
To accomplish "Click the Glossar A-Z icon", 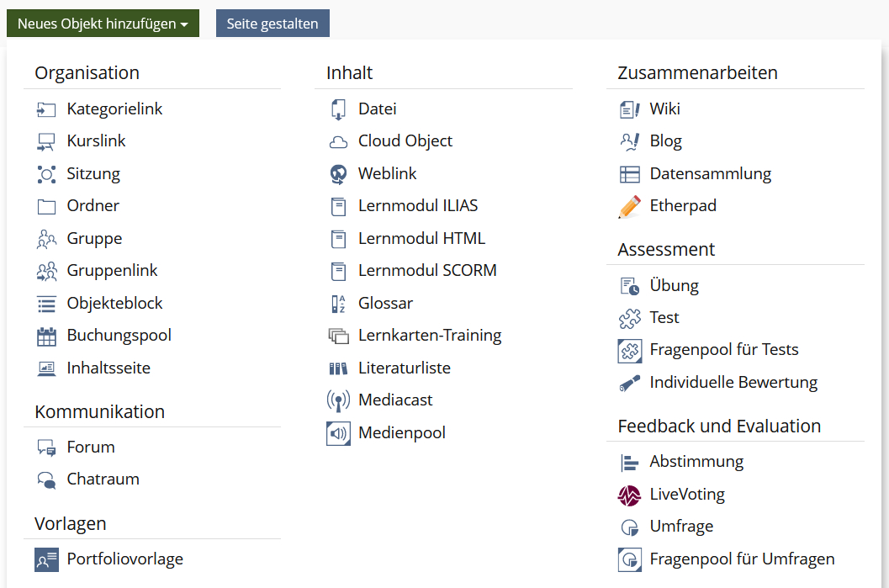I will pos(338,304).
